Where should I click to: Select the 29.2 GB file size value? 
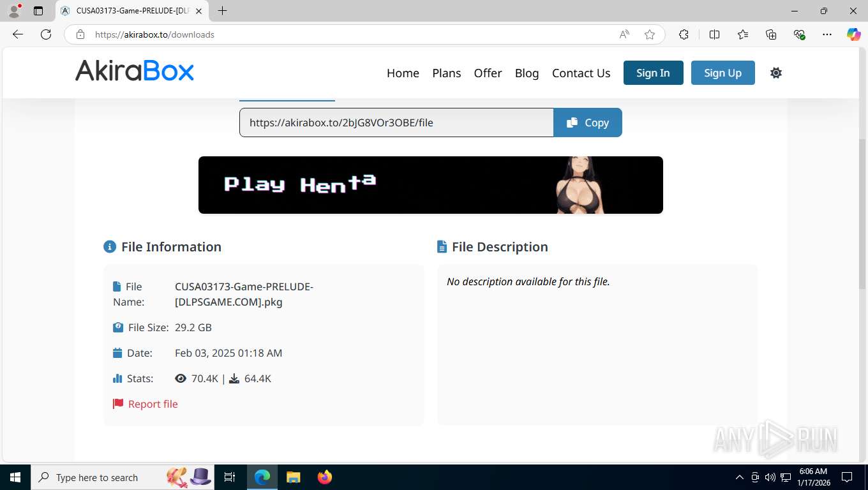click(193, 327)
